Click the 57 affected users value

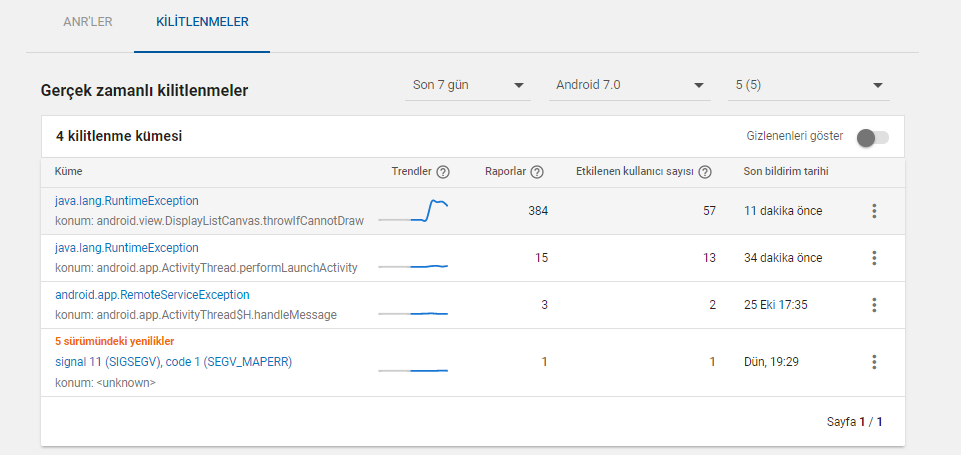(x=709, y=211)
